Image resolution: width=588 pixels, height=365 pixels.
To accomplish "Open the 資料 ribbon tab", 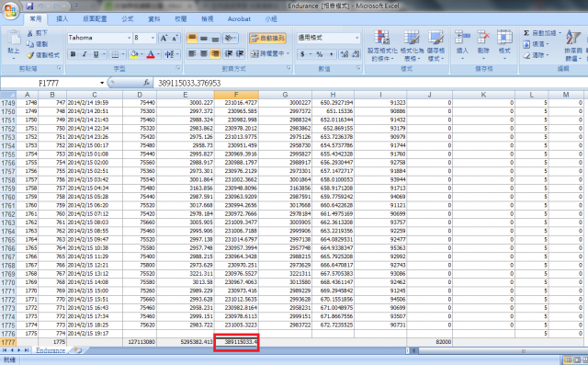I will coord(153,18).
